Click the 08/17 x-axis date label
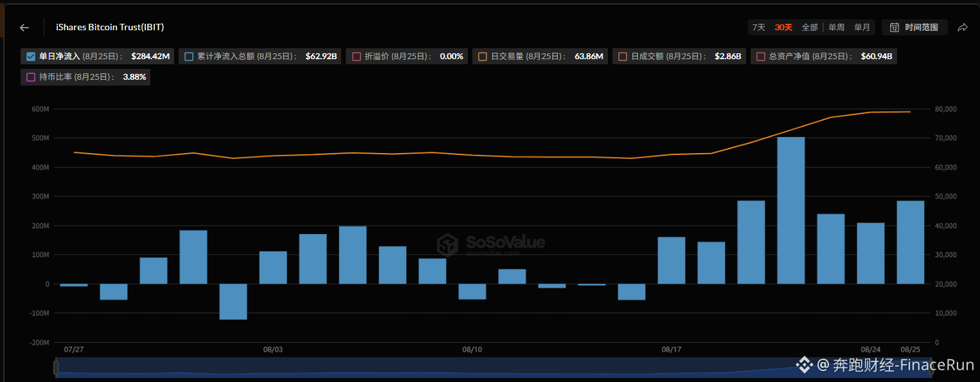 point(671,349)
